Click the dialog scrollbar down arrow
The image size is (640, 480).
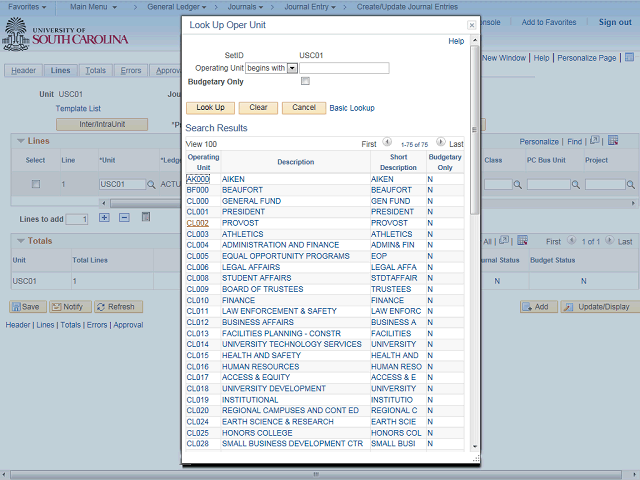point(474,447)
